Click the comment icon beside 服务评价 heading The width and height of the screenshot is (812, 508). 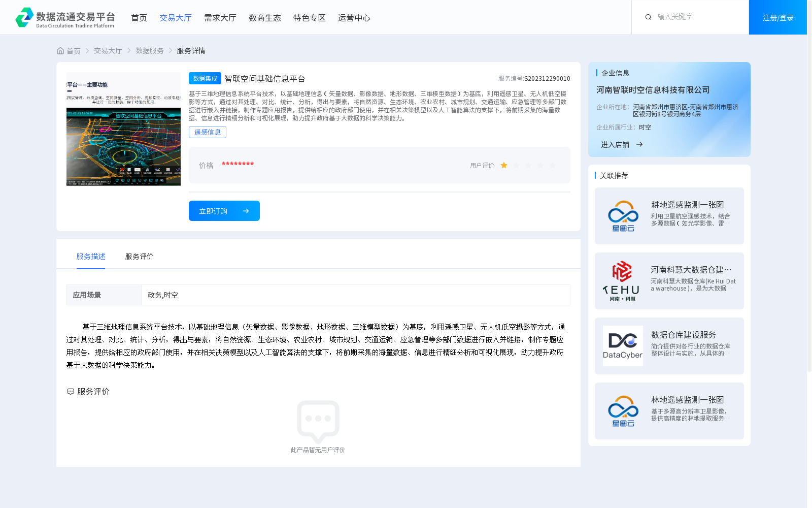[71, 392]
